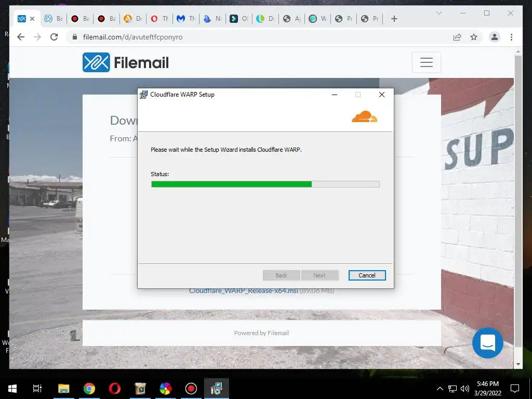Open the colorful pinwheel taskbar app
This screenshot has height=399, width=532.
166,389
